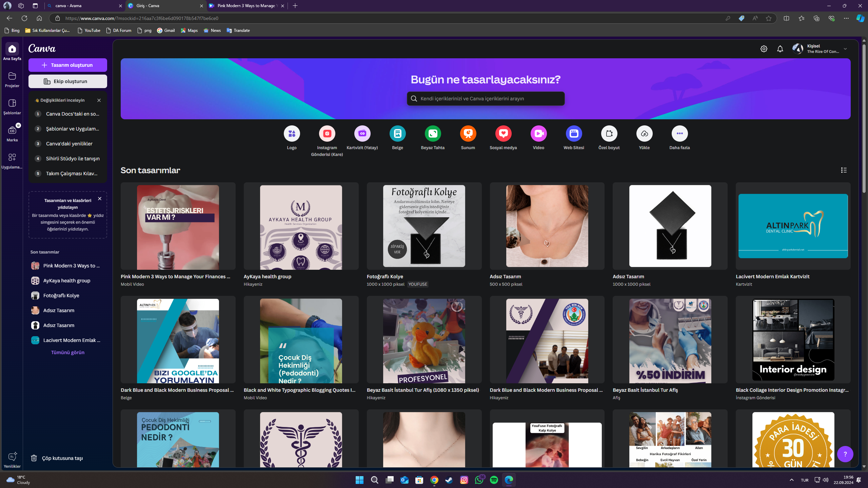868x488 pixels.
Task: Open taskbar volume control
Action: [x=826, y=480]
